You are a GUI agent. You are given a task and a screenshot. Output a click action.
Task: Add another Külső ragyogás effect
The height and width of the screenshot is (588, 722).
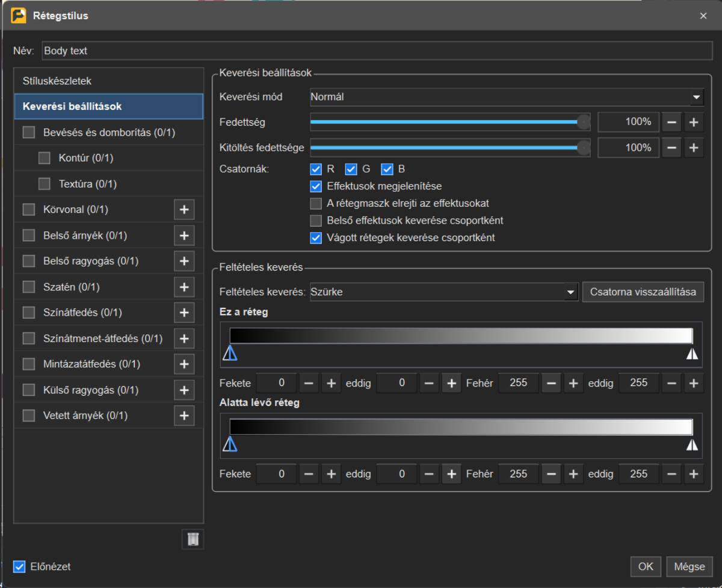[184, 390]
